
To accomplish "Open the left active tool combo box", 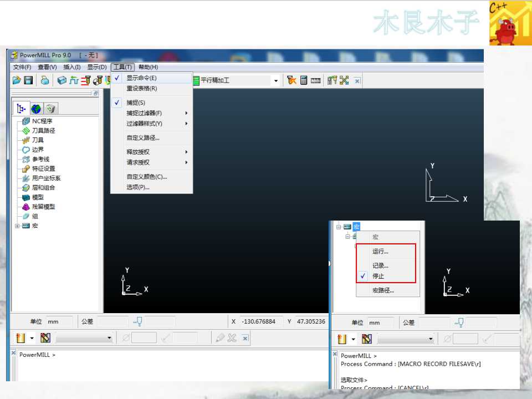I will coord(84,338).
